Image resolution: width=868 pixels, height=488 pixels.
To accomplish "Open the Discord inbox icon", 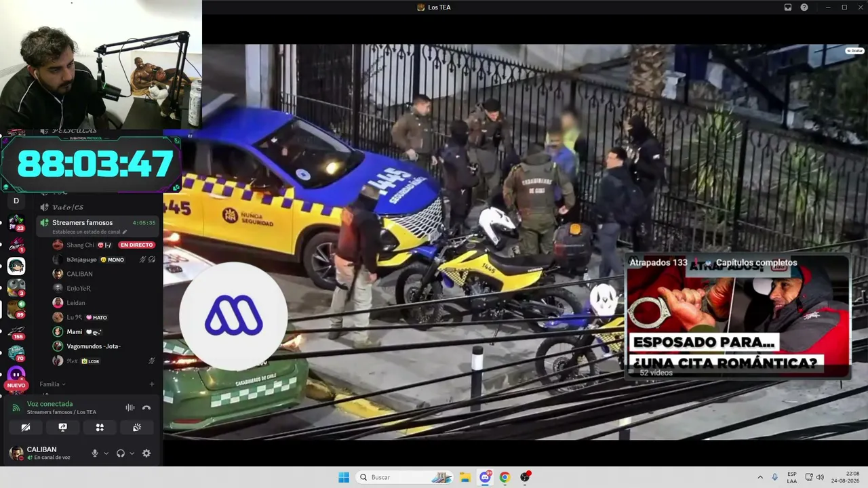I will [x=788, y=7].
